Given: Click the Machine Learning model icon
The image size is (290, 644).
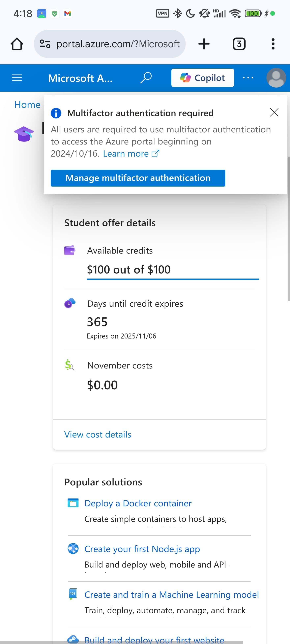Looking at the screenshot, I should click(x=73, y=594).
